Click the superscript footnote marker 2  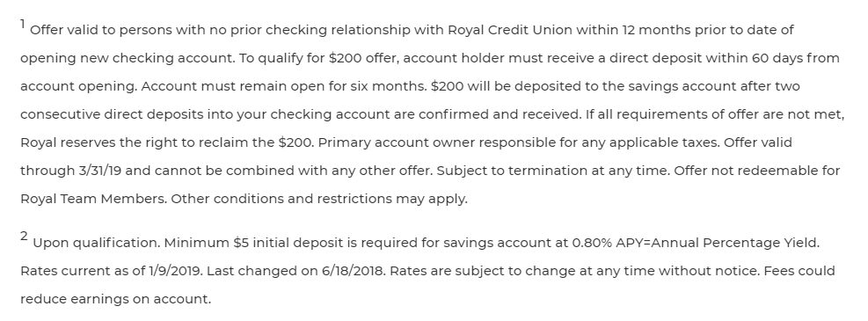click(24, 237)
